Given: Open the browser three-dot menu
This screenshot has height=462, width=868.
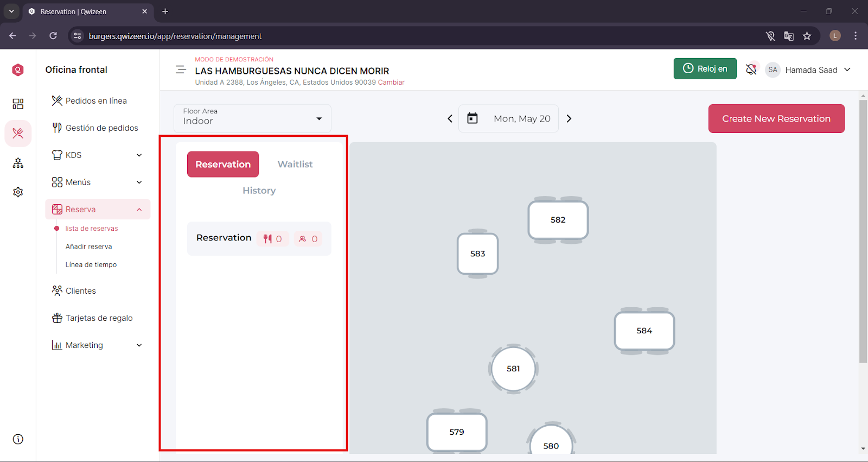Looking at the screenshot, I should (856, 36).
